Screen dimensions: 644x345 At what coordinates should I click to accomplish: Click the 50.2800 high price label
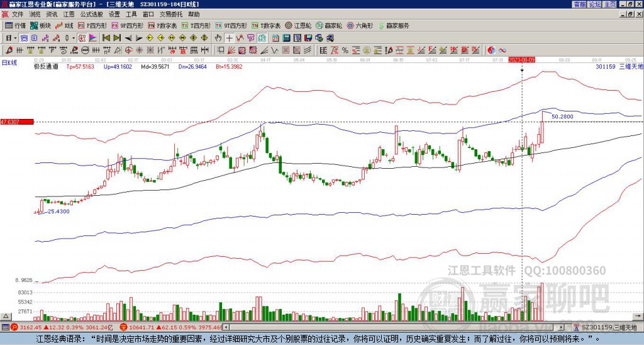562,116
